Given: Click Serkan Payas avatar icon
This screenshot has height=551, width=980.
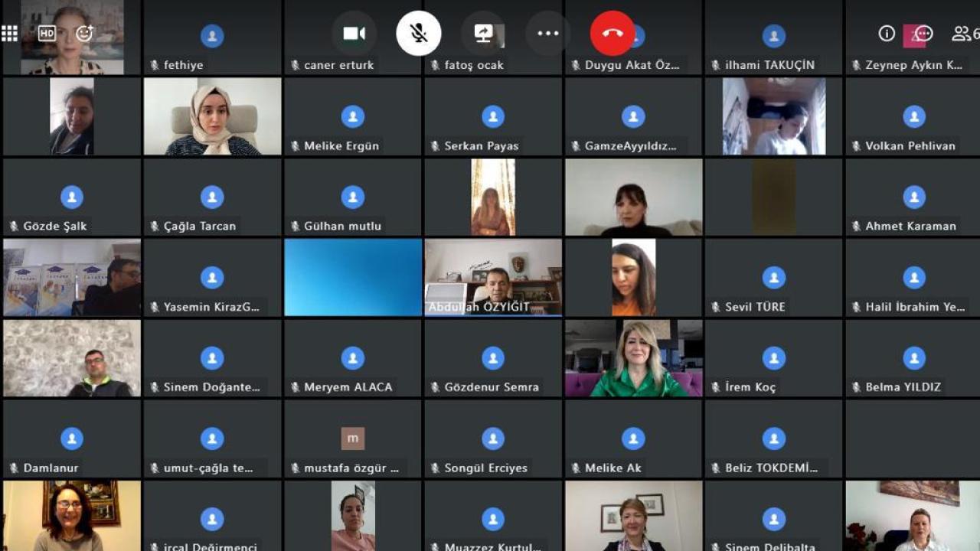Looking at the screenshot, I should pyautogui.click(x=493, y=116).
